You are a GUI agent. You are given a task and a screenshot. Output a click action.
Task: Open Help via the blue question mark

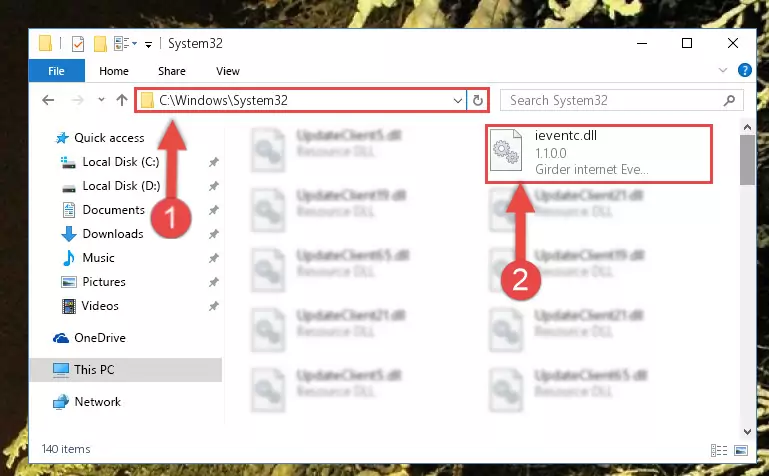click(744, 70)
